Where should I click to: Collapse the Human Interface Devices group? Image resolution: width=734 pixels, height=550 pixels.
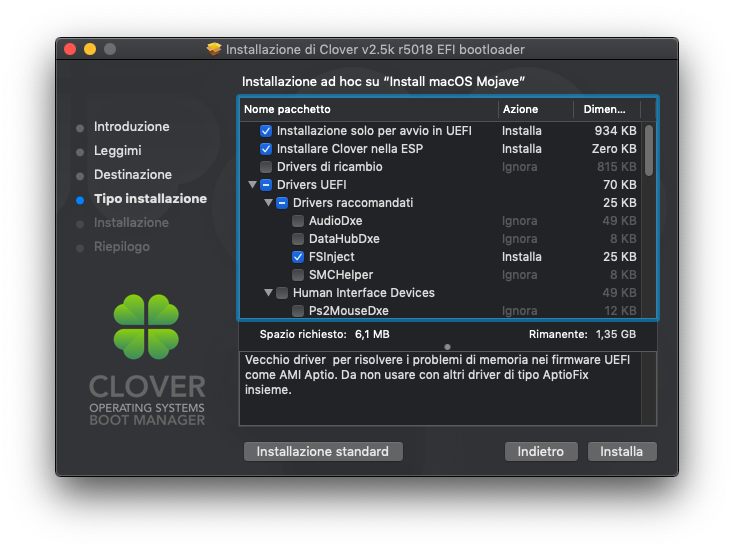[268, 293]
